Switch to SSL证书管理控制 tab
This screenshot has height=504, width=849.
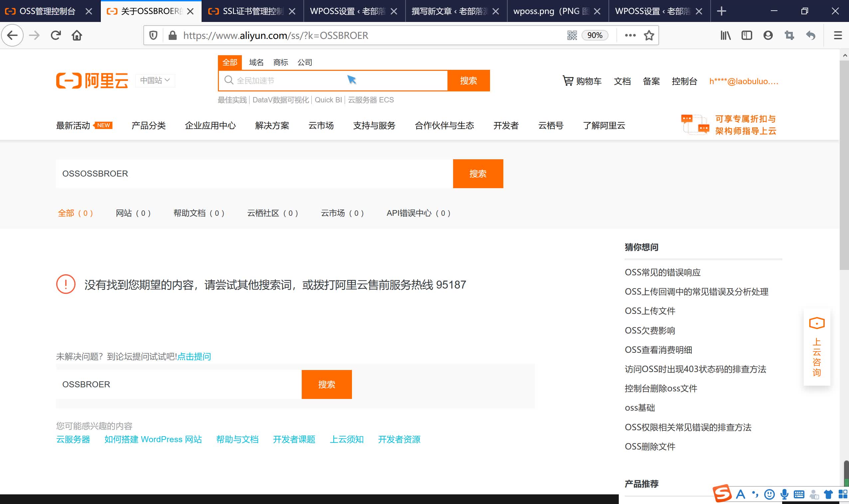253,11
